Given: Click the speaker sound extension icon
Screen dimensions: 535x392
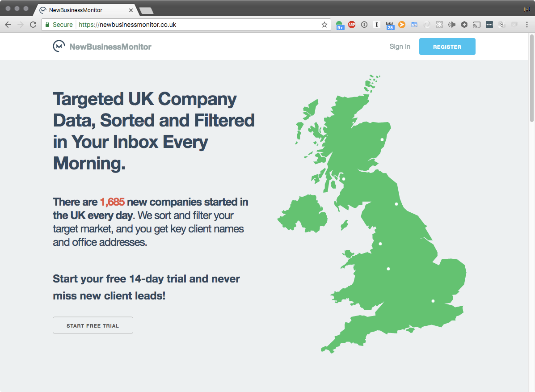Looking at the screenshot, I should pos(452,25).
